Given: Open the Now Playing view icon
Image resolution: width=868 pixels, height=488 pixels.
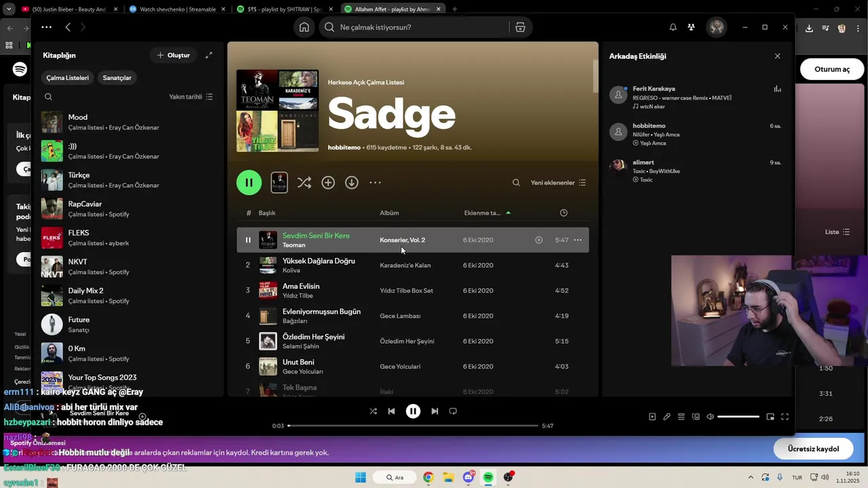Looking at the screenshot, I should pyautogui.click(x=652, y=417).
